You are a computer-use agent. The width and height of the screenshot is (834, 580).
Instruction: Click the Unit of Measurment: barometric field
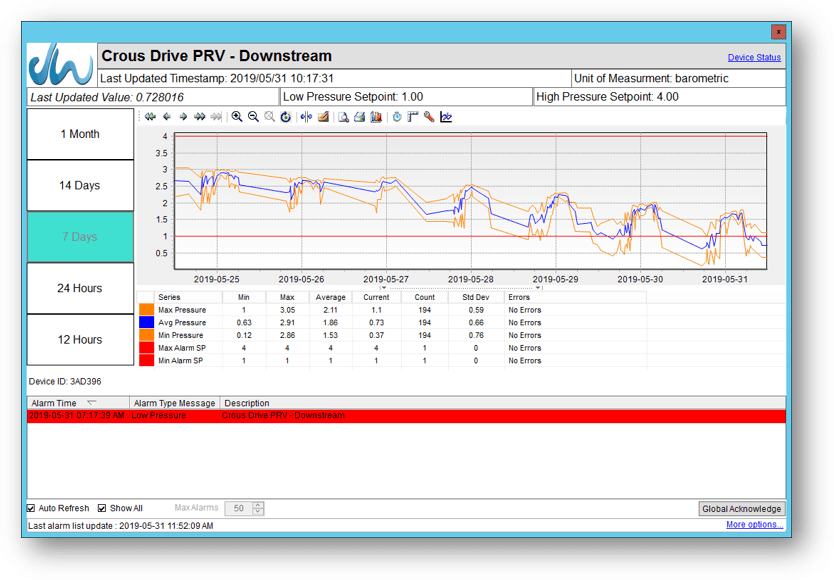679,78
